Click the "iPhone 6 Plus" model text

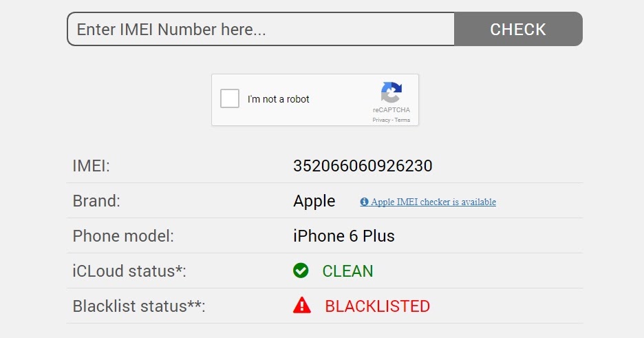(x=344, y=236)
